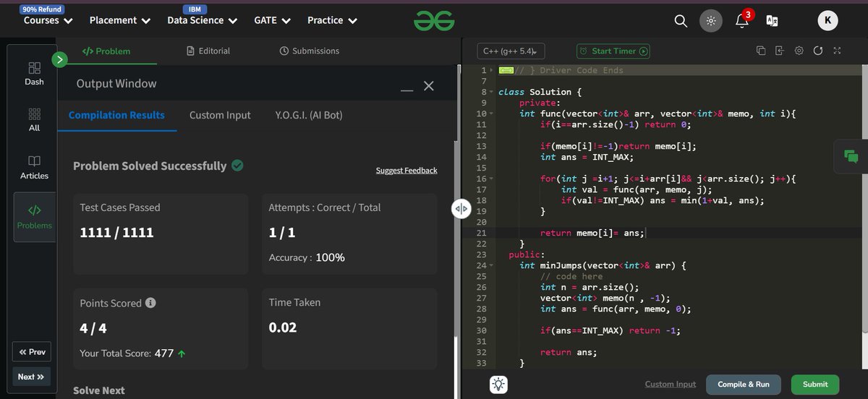
Task: Switch to the Problem tab
Action: 106,51
